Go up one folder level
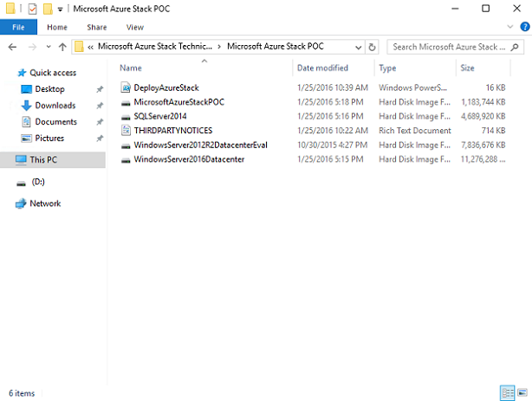 (62, 47)
